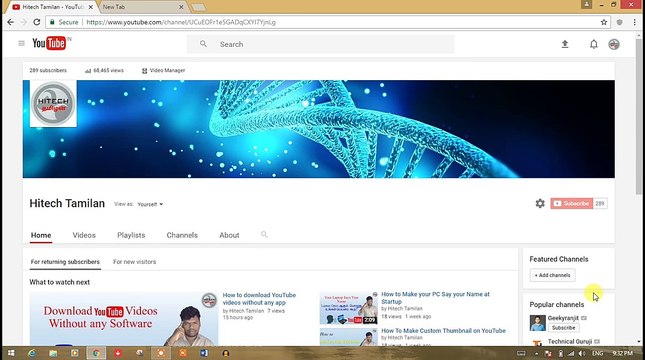Close the Hitech Tamilan browser tab
This screenshot has height=360, width=645.
(90, 7)
